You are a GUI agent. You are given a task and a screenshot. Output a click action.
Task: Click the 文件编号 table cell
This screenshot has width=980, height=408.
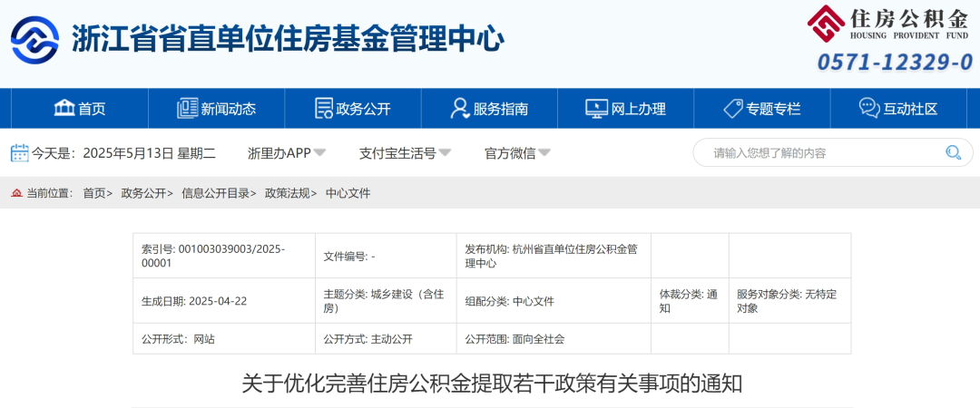pyautogui.click(x=386, y=256)
